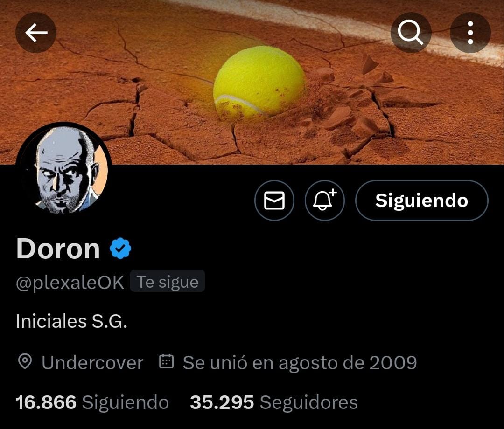
Task: Click the calendar join date icon
Action: point(167,361)
